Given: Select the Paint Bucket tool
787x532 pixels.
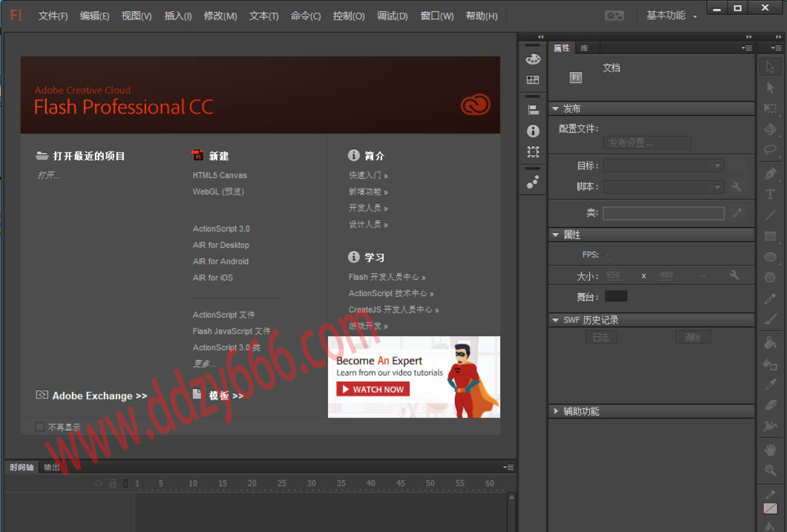Looking at the screenshot, I should point(770,343).
